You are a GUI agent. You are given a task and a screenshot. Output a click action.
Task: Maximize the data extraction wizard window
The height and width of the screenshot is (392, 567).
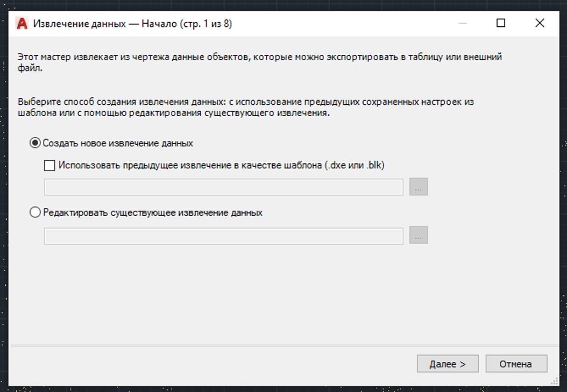click(501, 23)
